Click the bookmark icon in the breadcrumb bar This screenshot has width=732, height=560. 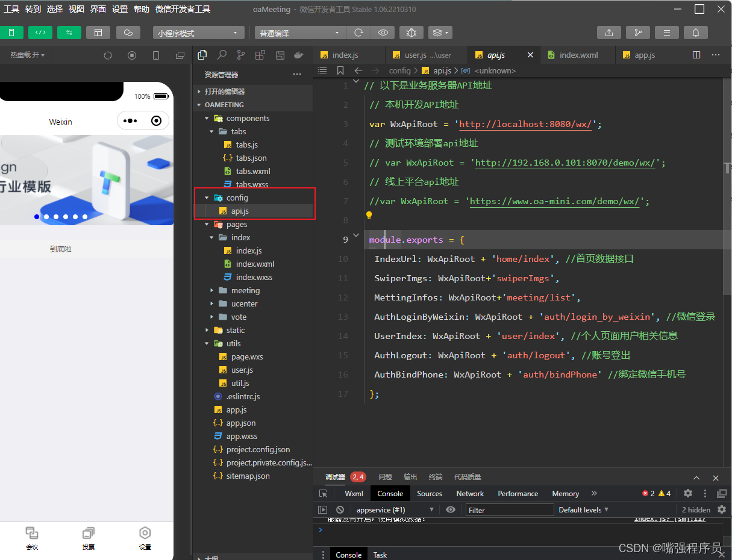pos(340,70)
